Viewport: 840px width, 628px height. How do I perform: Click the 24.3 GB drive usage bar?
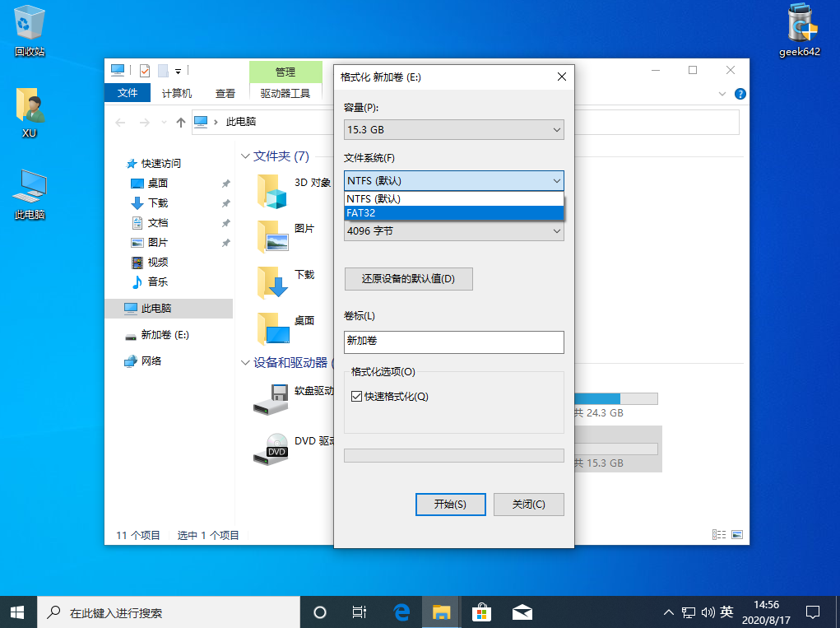point(616,398)
